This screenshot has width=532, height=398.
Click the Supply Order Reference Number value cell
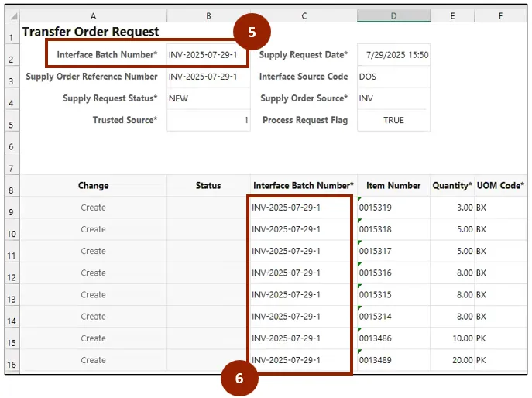click(208, 77)
